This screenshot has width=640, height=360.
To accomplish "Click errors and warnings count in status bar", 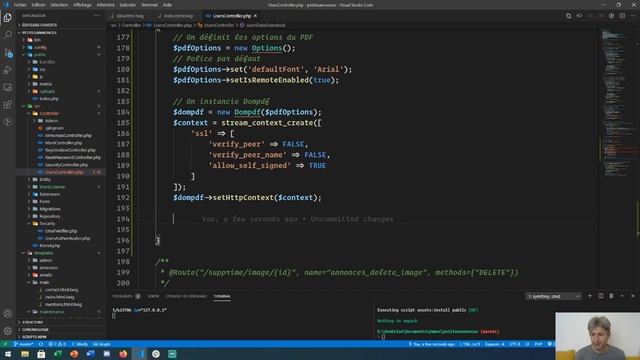I will (57, 344).
